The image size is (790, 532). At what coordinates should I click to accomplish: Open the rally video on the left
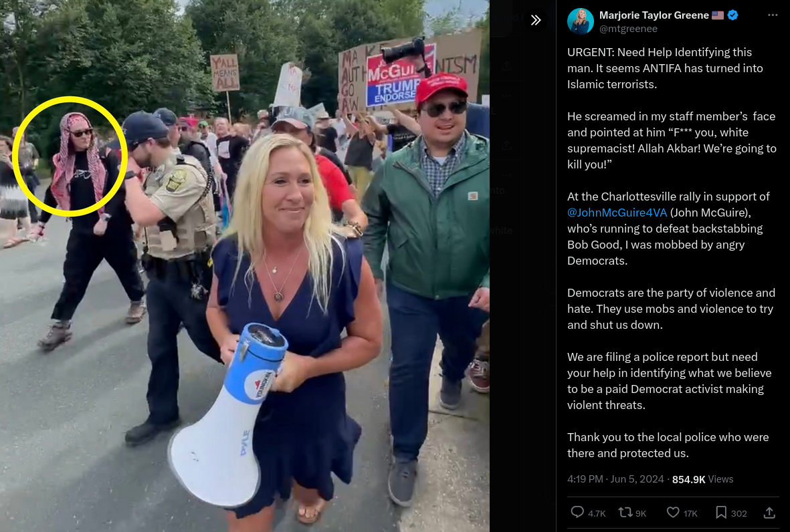244,266
